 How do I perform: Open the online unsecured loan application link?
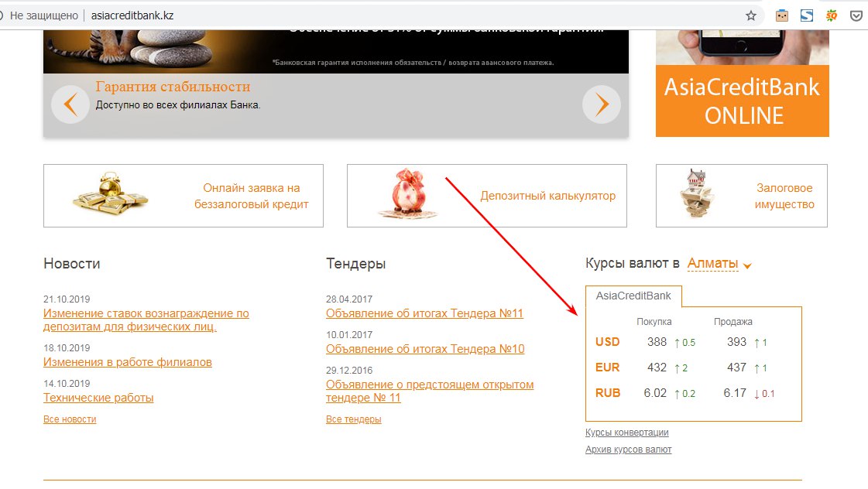pyautogui.click(x=252, y=196)
